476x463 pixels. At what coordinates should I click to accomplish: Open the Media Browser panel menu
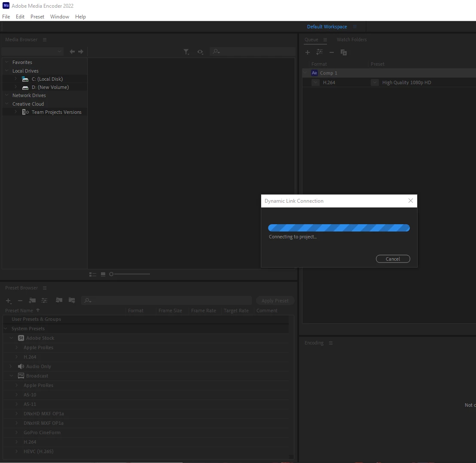(45, 40)
